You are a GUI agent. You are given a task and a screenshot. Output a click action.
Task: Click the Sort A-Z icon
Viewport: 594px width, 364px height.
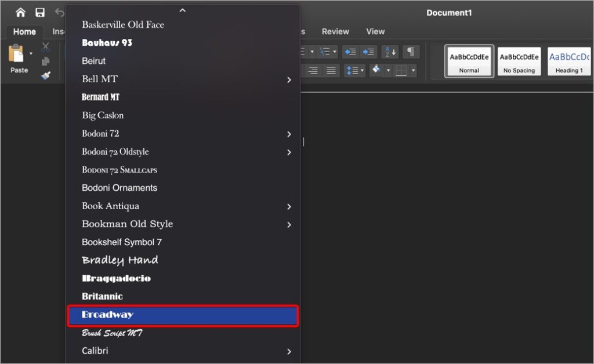click(x=390, y=52)
